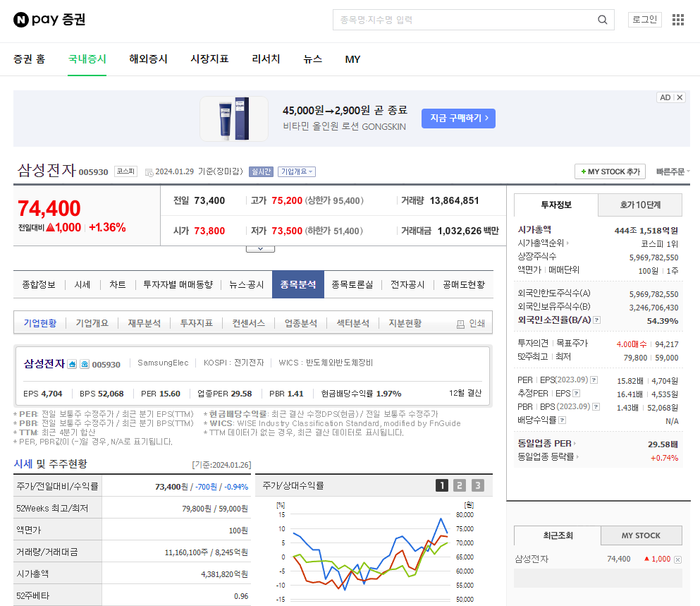Viewport: 700px width, 606px height.
Task: Open help icon next to PER EPS(2023.09)
Action: point(594,380)
